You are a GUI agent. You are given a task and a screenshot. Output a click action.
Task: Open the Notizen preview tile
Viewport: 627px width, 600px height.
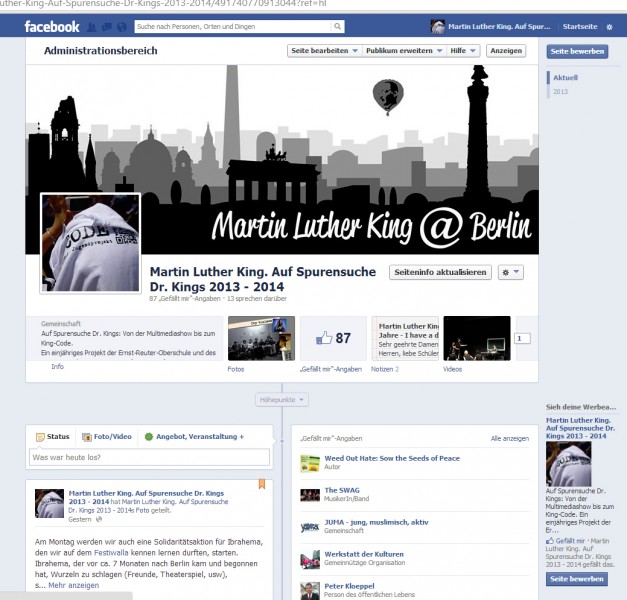pos(405,338)
